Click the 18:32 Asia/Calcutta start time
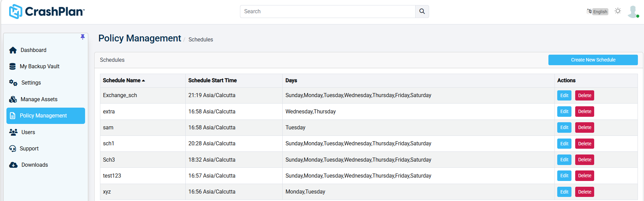The image size is (644, 201). click(212, 160)
